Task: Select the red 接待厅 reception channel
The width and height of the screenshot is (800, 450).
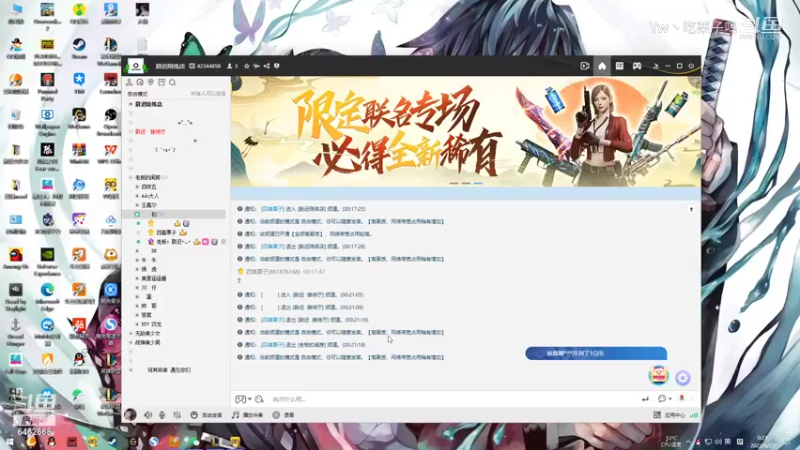Action: click(x=150, y=132)
